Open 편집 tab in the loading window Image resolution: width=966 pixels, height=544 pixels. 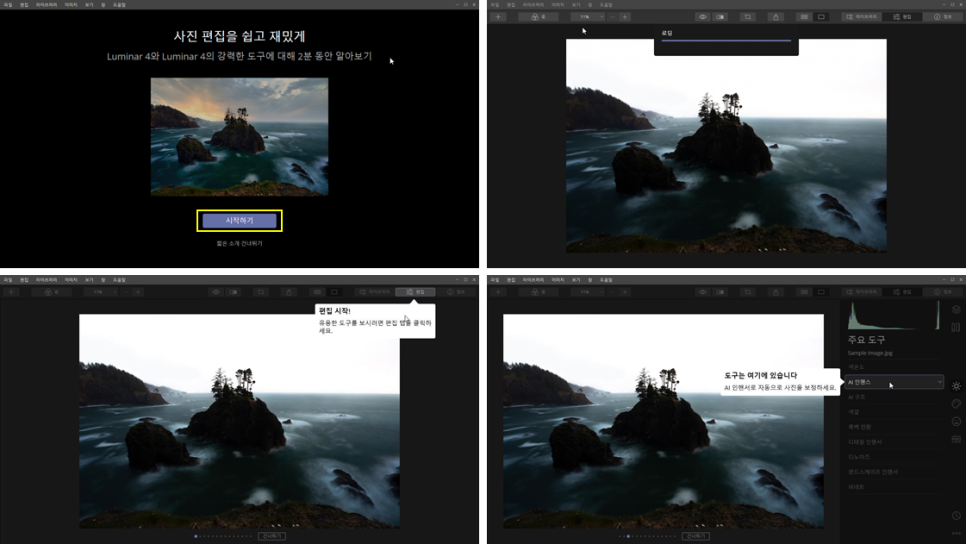(x=903, y=17)
